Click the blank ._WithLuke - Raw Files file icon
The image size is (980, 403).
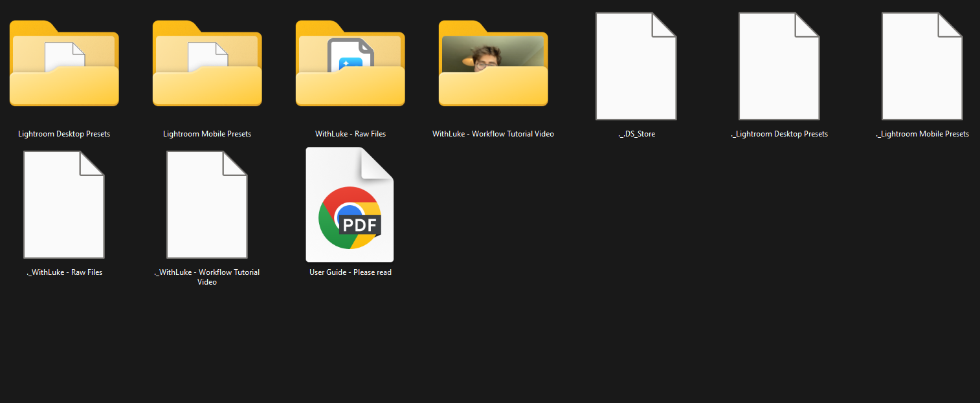point(64,204)
